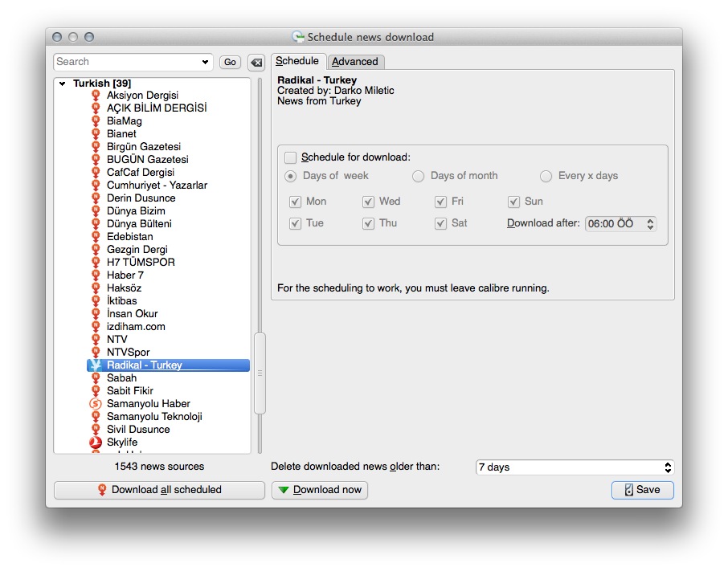This screenshot has height=571, width=728.
Task: Clear the search with backspace icon button
Action: pos(256,62)
